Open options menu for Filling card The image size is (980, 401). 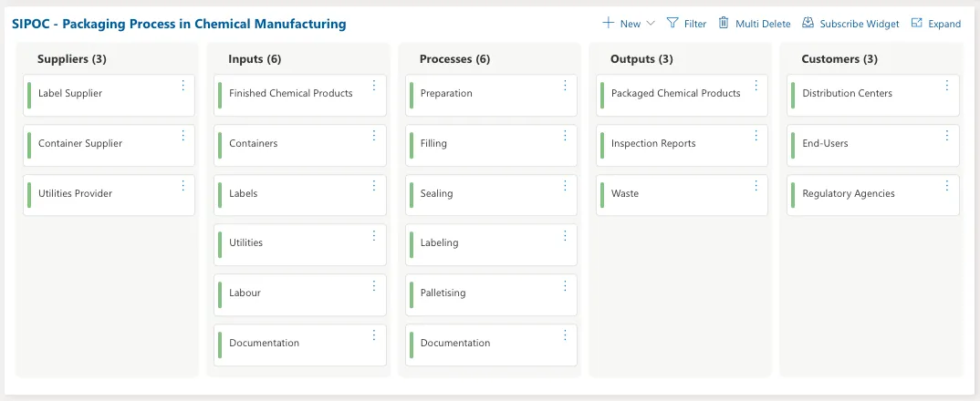pos(565,136)
